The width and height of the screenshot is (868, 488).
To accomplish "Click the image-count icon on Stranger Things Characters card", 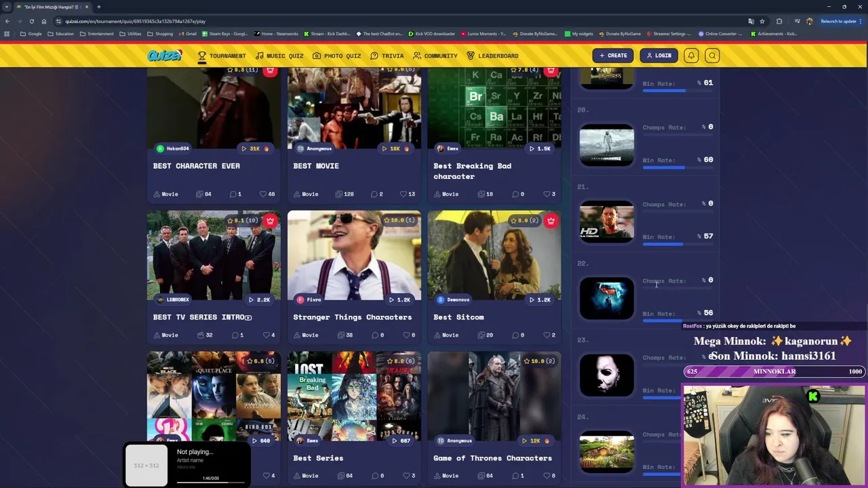I will point(340,335).
